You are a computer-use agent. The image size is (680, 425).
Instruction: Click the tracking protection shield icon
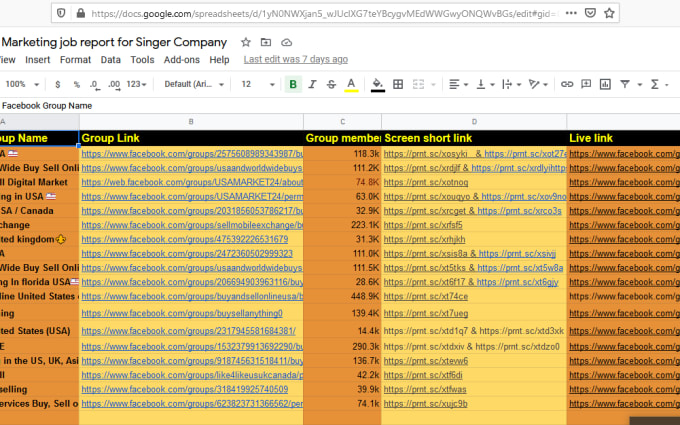61,13
